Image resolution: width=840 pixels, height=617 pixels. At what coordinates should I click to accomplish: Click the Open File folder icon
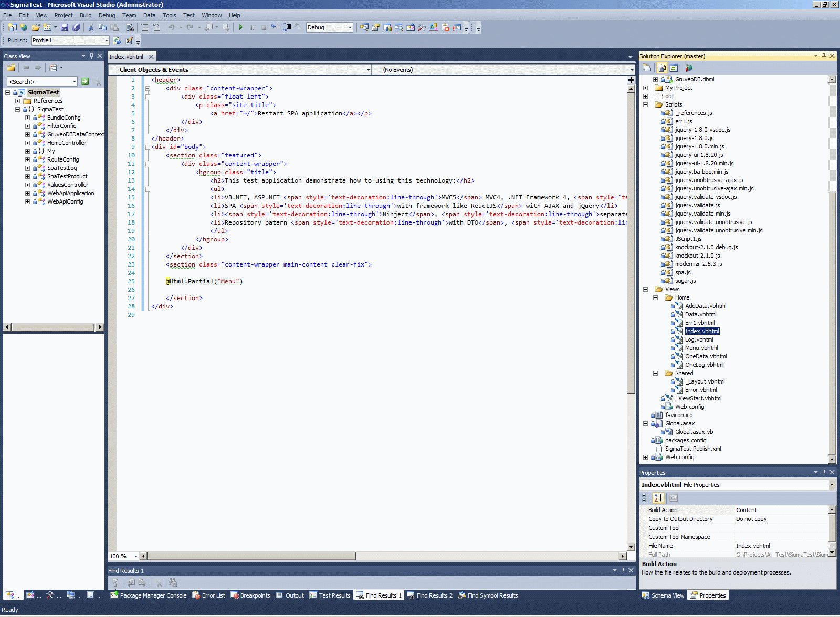35,27
